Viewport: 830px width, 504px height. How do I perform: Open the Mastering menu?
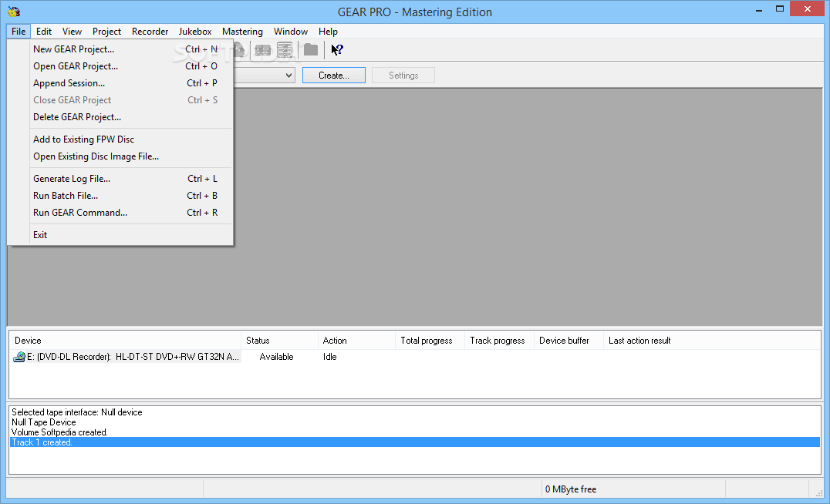[x=242, y=31]
